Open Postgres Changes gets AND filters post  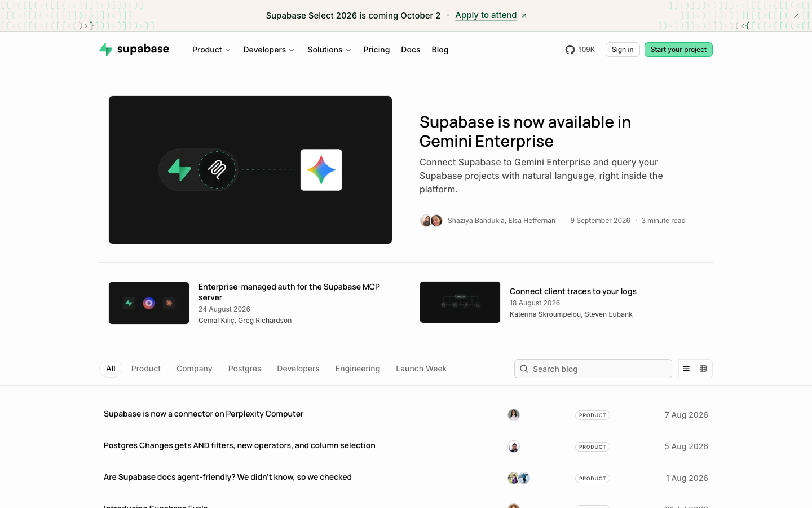coord(240,445)
